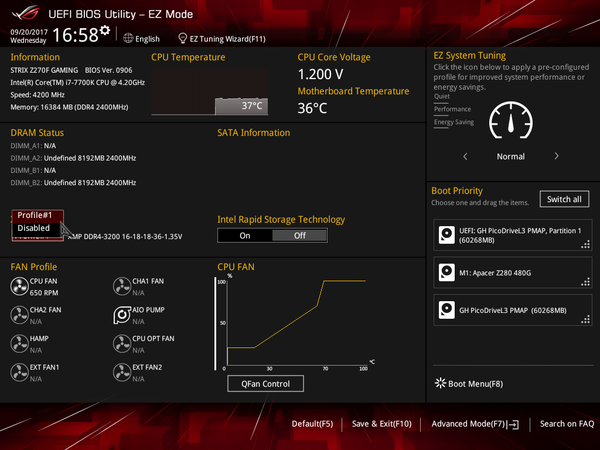Click the Speed: 4200 MHz text

38,95
